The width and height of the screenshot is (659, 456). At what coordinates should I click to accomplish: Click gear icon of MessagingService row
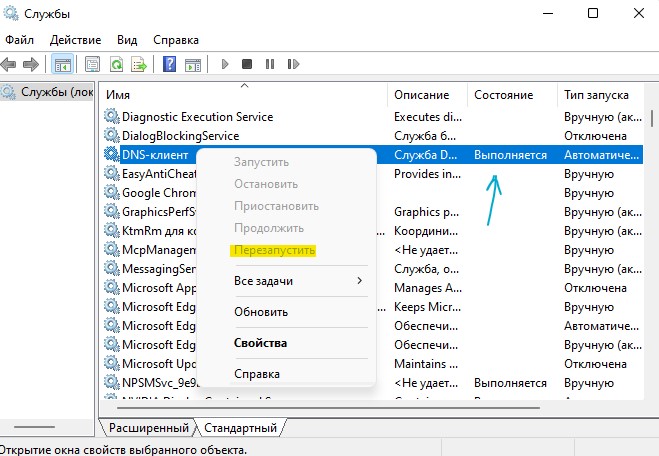click(x=112, y=268)
